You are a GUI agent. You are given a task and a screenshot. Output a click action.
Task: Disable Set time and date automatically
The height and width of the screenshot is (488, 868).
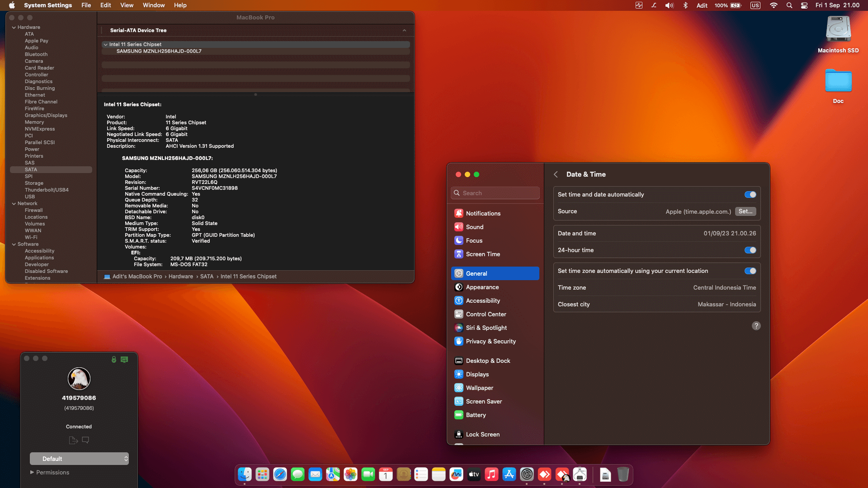point(750,194)
